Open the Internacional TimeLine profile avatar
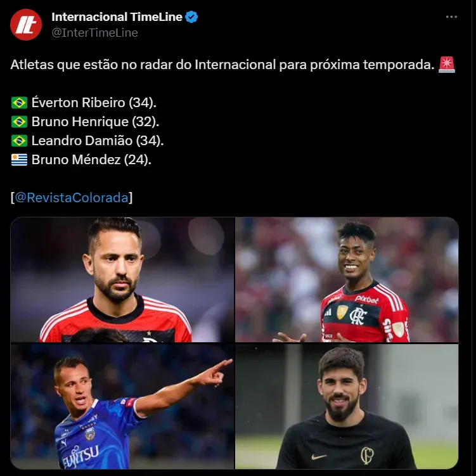This screenshot has height=476, width=476. pyautogui.click(x=26, y=25)
